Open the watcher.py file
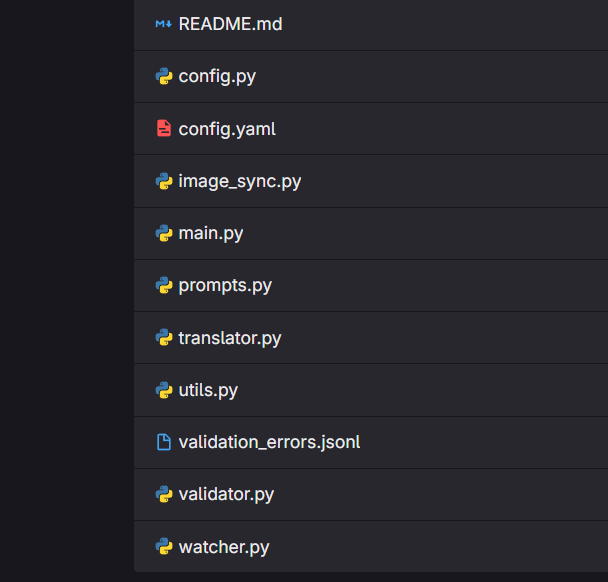 [224, 547]
